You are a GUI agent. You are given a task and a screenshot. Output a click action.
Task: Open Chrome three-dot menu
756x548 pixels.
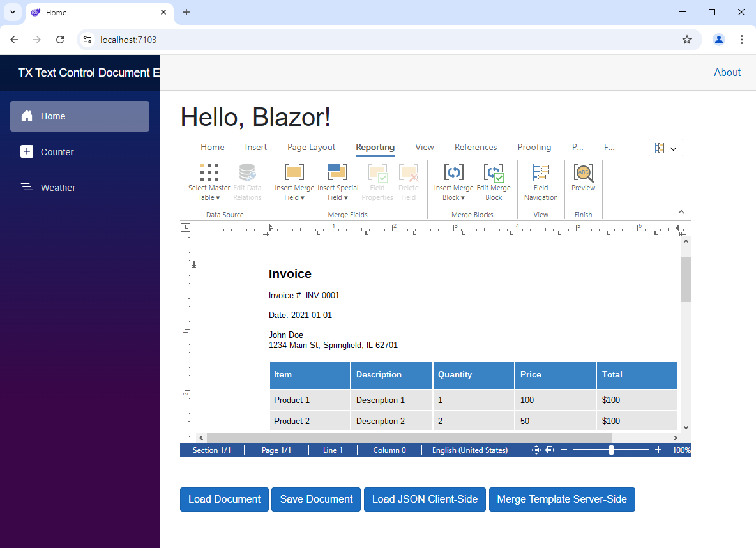pyautogui.click(x=741, y=40)
